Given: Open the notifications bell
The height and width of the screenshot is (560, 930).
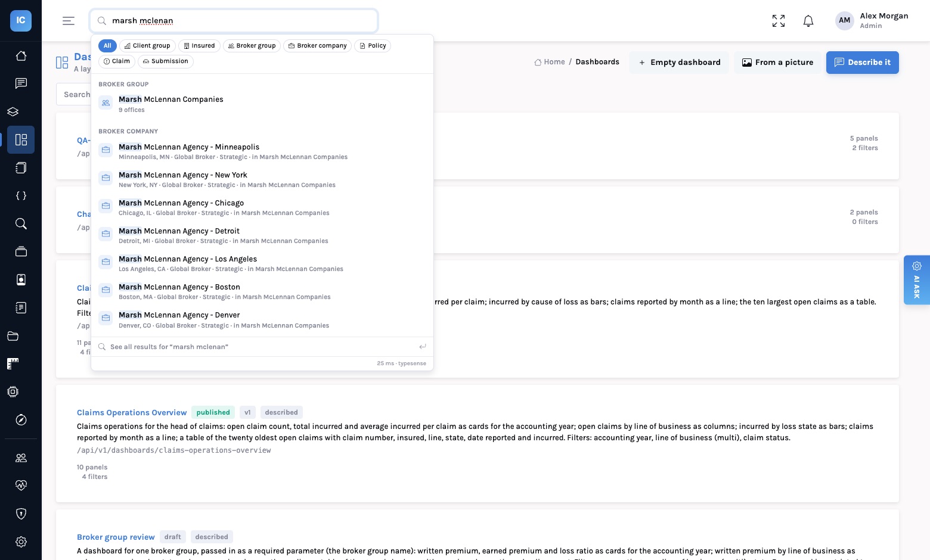Looking at the screenshot, I should click(x=808, y=21).
